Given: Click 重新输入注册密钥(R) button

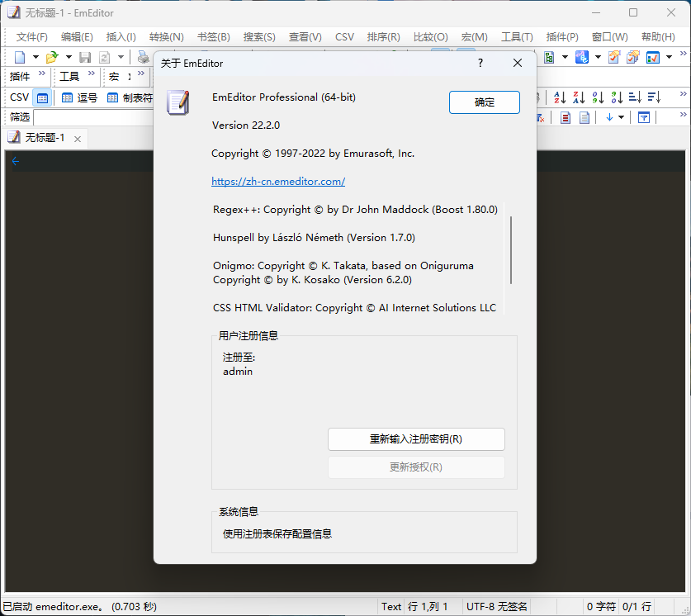Looking at the screenshot, I should pyautogui.click(x=416, y=438).
